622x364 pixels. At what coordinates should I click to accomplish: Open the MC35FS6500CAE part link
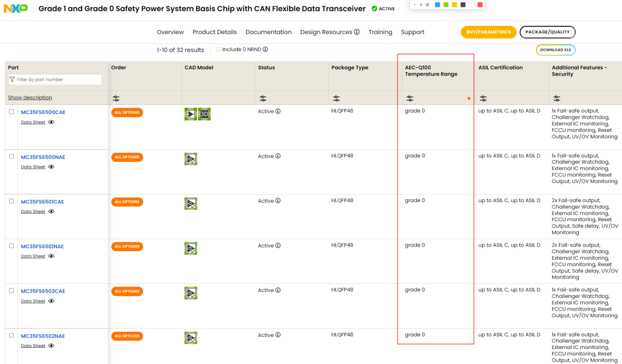click(x=43, y=112)
